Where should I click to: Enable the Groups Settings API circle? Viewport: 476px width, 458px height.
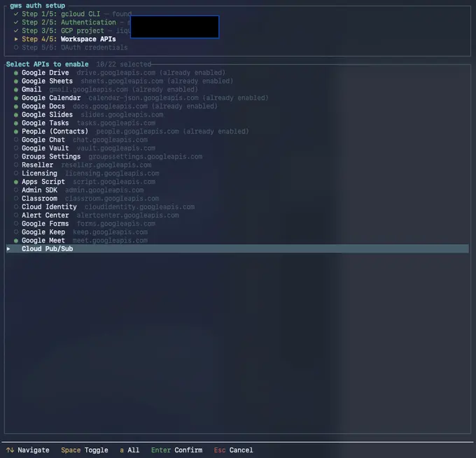16,157
